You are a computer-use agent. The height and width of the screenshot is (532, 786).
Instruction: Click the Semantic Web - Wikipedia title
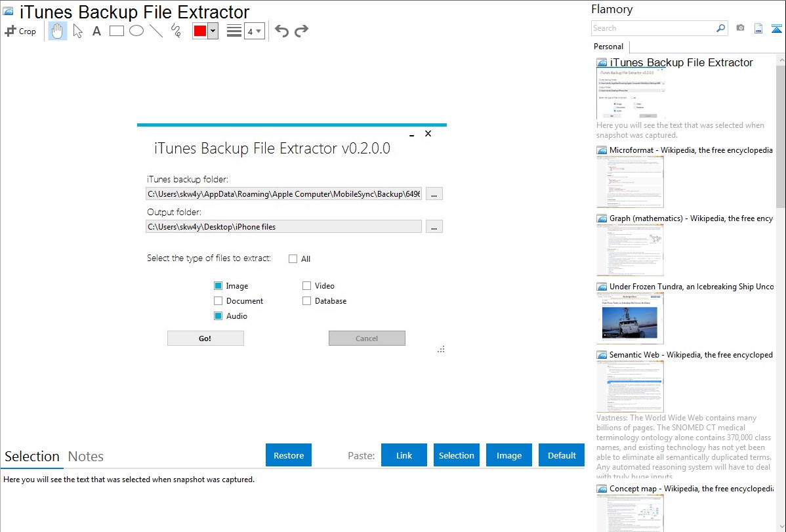tap(691, 354)
